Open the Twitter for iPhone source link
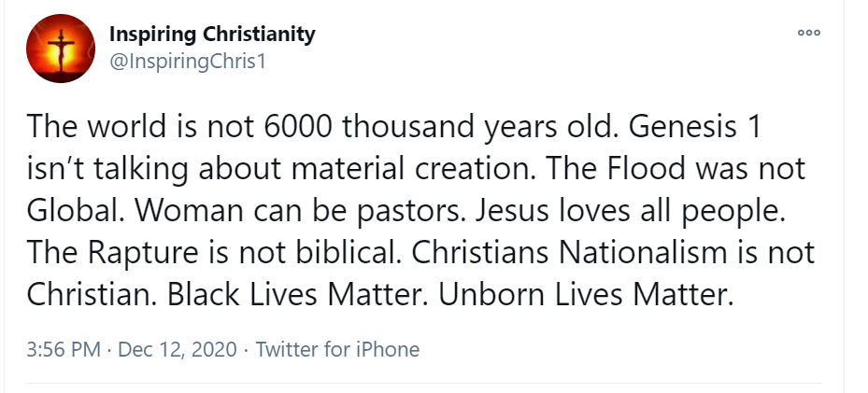The height and width of the screenshot is (393, 868). [x=337, y=350]
